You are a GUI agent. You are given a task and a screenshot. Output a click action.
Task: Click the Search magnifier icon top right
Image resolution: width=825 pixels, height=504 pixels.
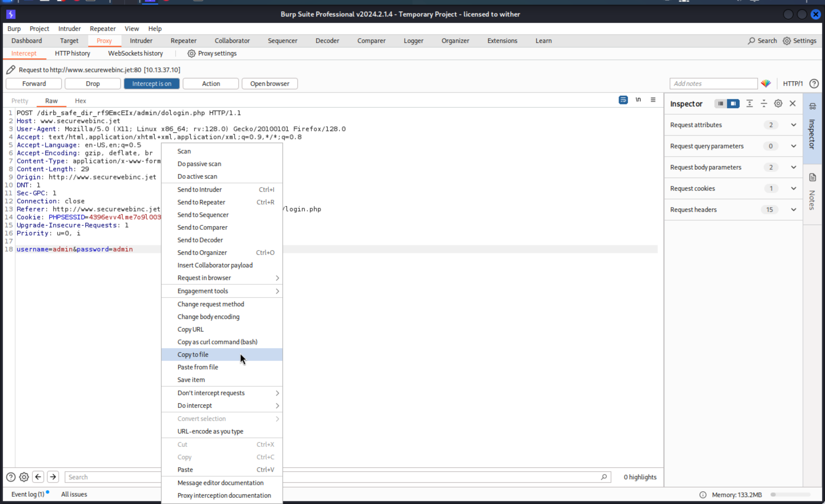[x=752, y=41]
